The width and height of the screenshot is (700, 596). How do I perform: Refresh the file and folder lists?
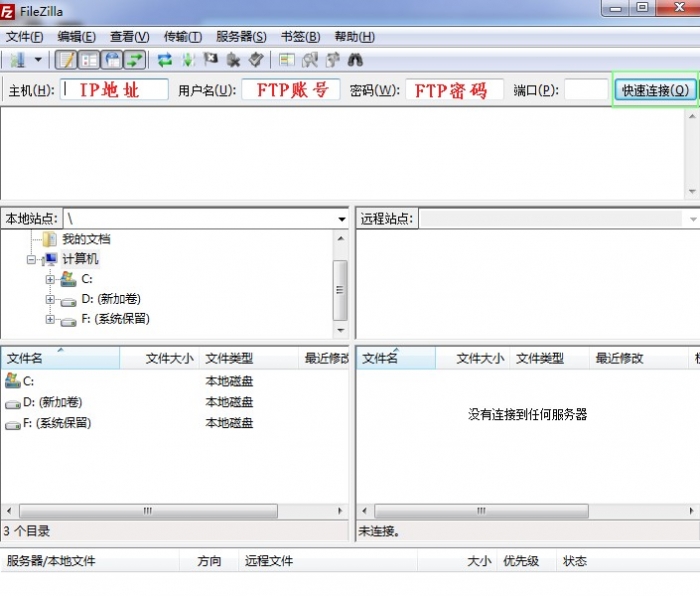tap(165, 60)
